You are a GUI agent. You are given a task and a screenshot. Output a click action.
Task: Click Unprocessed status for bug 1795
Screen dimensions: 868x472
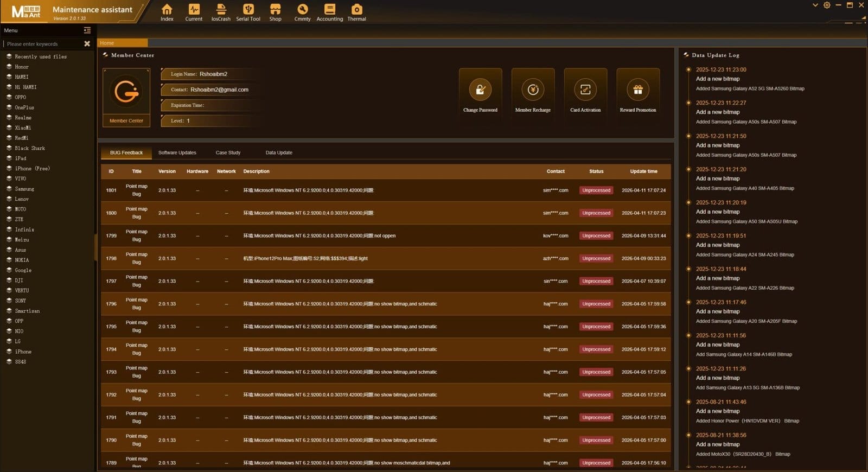click(596, 327)
